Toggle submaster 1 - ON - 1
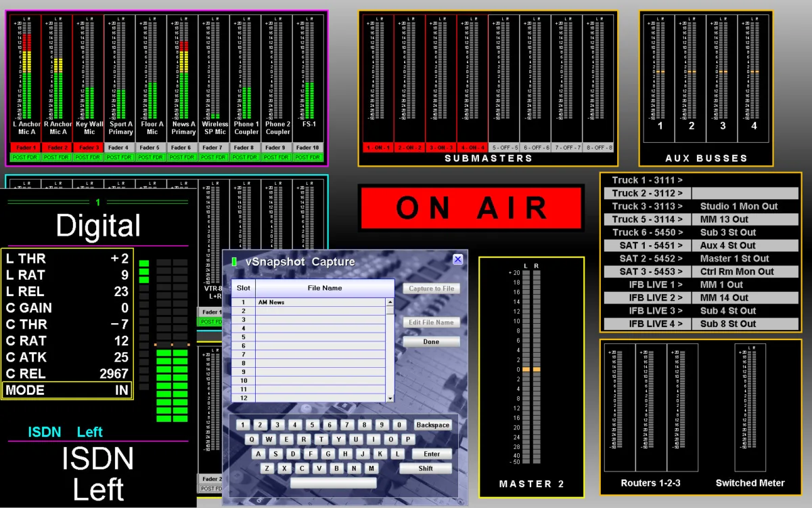Screen dimensions: 812x508 point(378,148)
